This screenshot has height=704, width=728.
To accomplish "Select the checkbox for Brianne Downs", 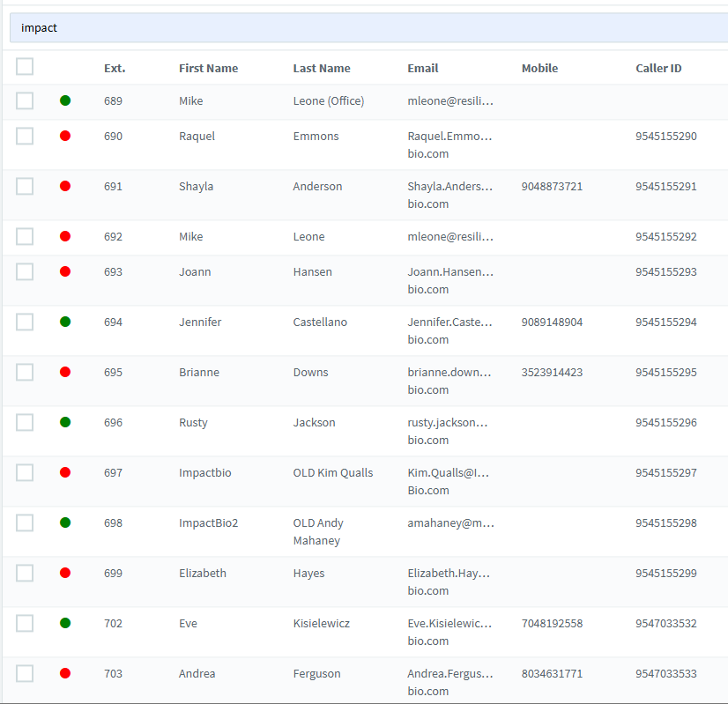I will click(25, 372).
